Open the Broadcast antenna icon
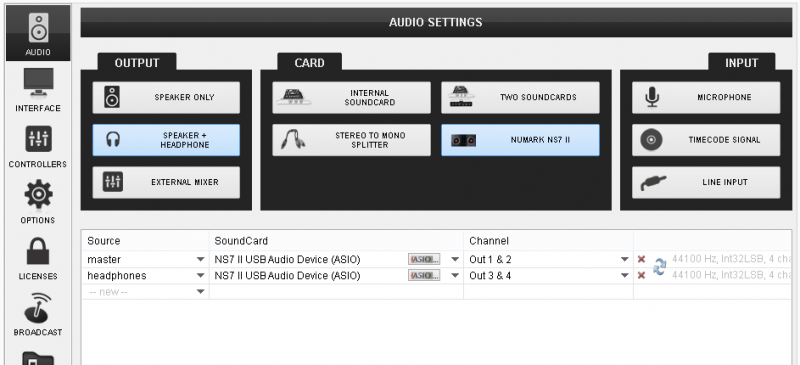800x365 pixels. pos(38,307)
